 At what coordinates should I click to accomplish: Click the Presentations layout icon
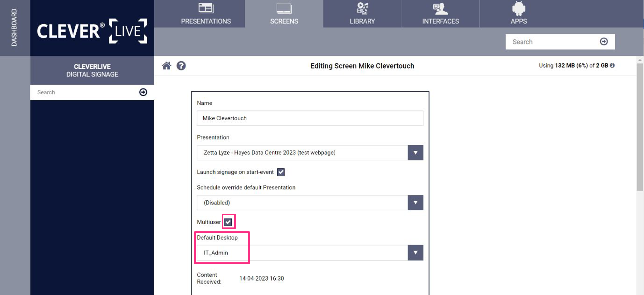pos(206,8)
